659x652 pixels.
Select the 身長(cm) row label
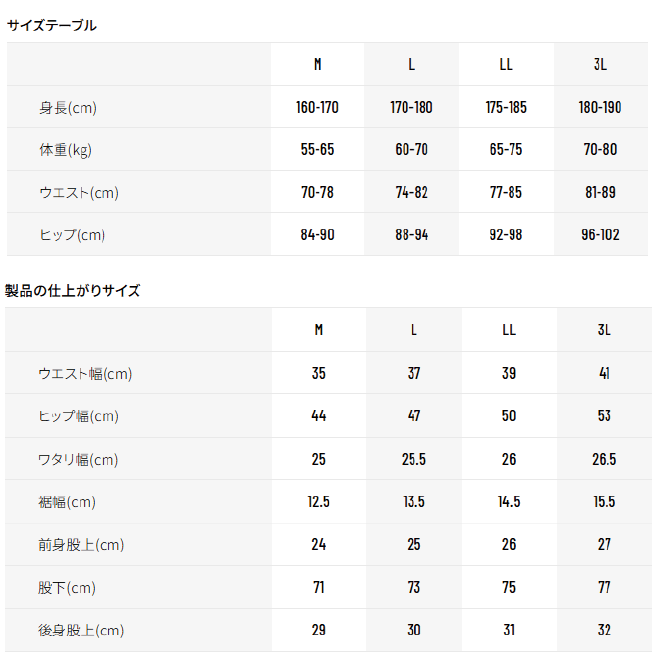click(68, 108)
